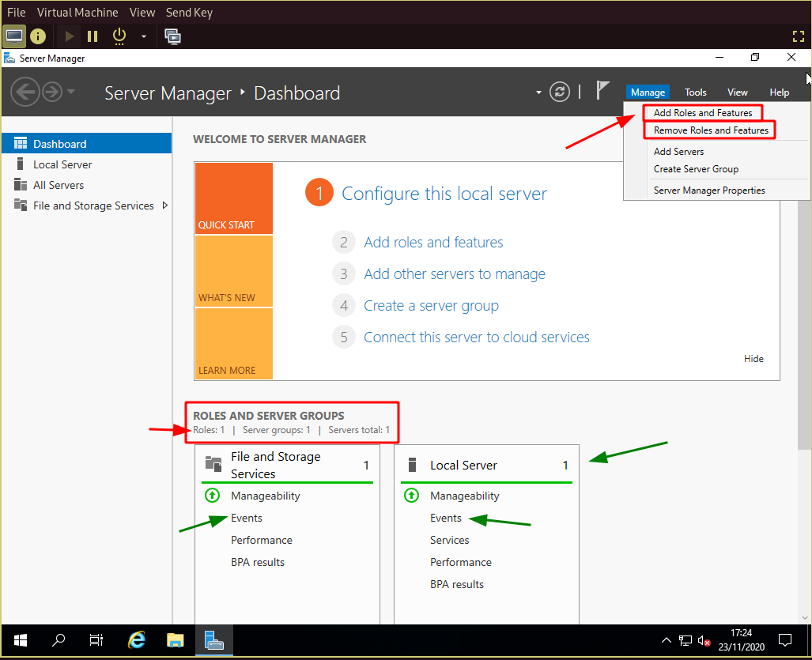812x660 pixels.
Task: Click the VM snapshots manager icon
Action: [x=172, y=36]
